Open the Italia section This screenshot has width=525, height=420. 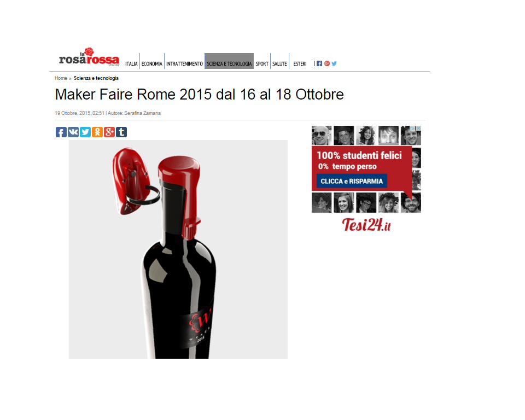point(131,63)
